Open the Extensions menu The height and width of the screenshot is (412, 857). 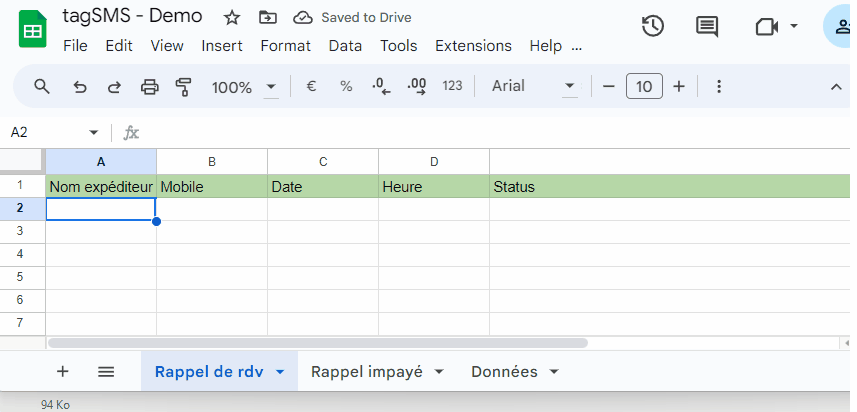(473, 46)
